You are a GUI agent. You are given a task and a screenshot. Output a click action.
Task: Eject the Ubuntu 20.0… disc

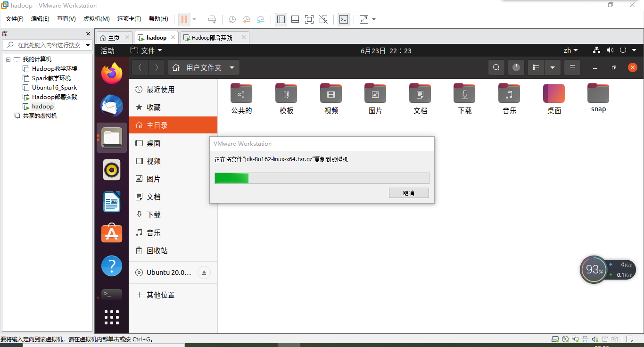[x=204, y=273]
